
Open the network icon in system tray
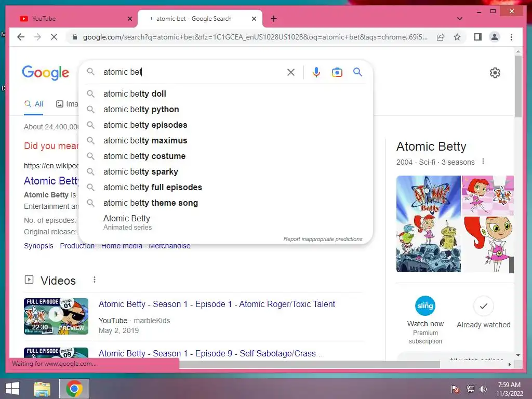click(x=470, y=389)
